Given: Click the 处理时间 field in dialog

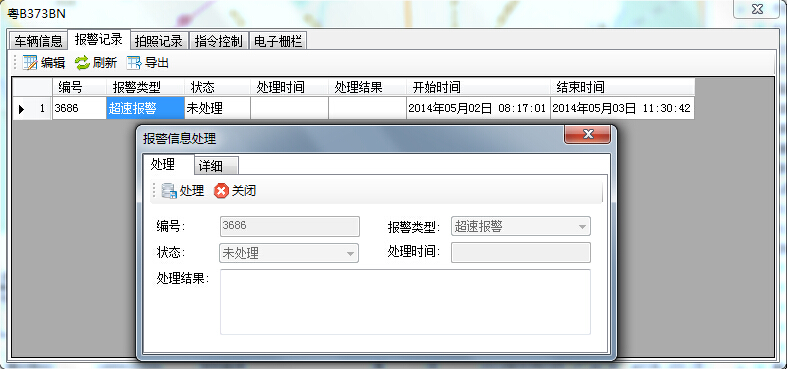Looking at the screenshot, I should [x=520, y=253].
